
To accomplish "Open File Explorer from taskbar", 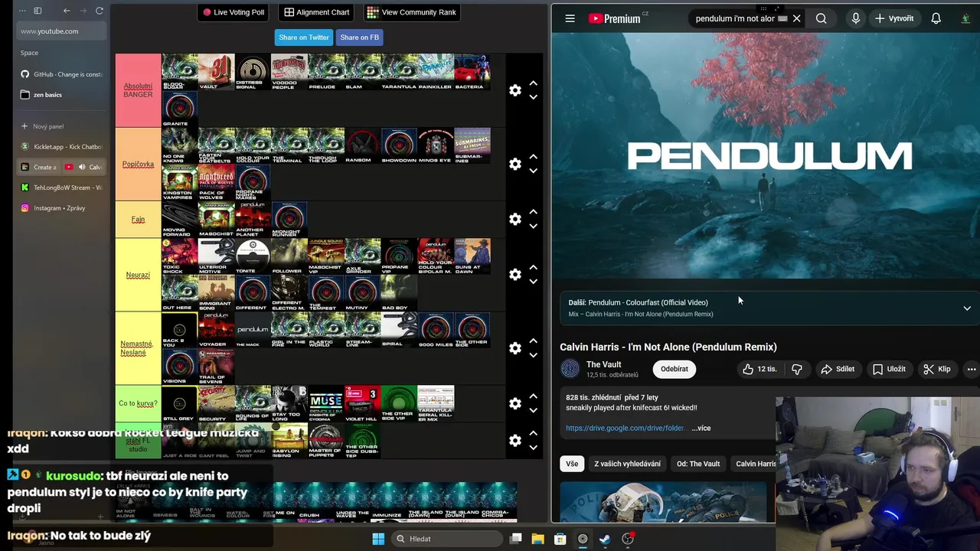I will pos(537,539).
